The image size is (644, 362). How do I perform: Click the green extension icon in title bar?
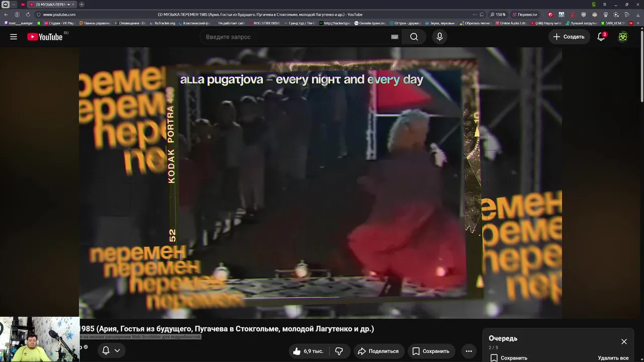594,5
